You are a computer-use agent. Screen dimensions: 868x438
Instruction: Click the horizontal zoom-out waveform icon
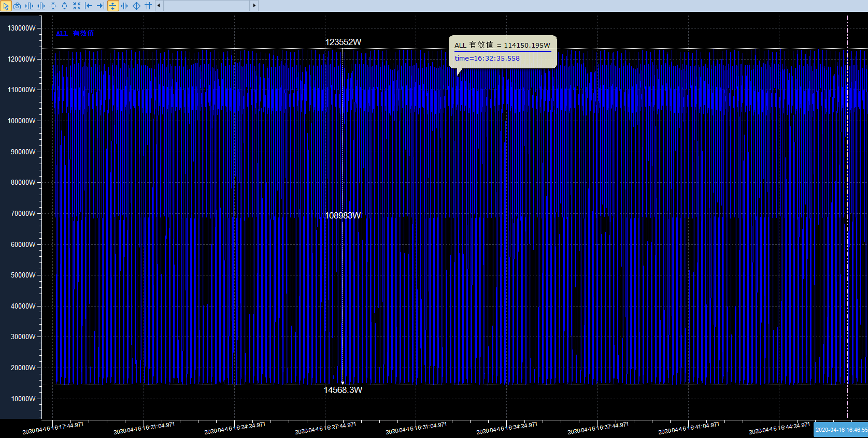[41, 6]
